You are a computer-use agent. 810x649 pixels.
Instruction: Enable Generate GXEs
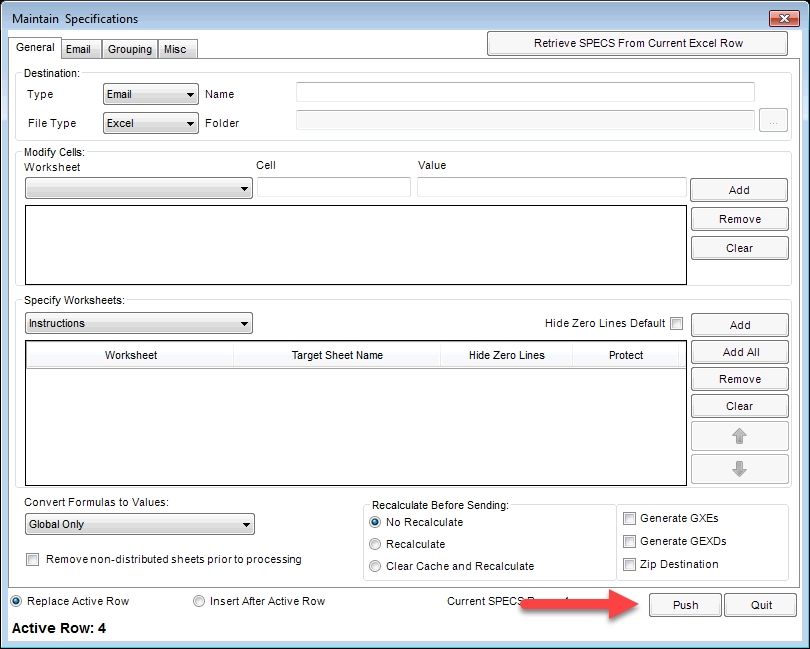(x=628, y=518)
